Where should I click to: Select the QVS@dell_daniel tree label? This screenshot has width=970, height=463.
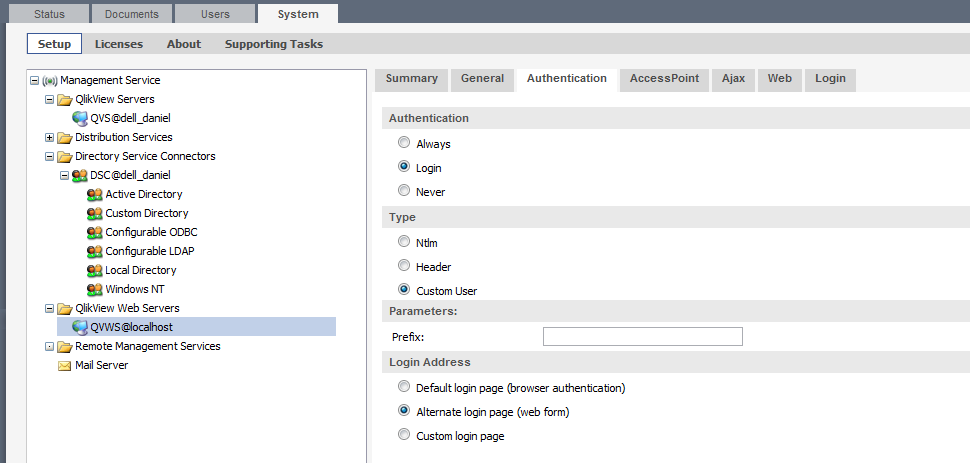pyautogui.click(x=130, y=118)
